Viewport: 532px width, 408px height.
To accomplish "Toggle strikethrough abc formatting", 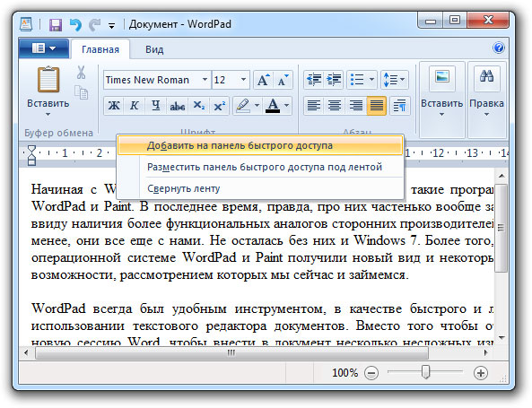I will [x=177, y=106].
